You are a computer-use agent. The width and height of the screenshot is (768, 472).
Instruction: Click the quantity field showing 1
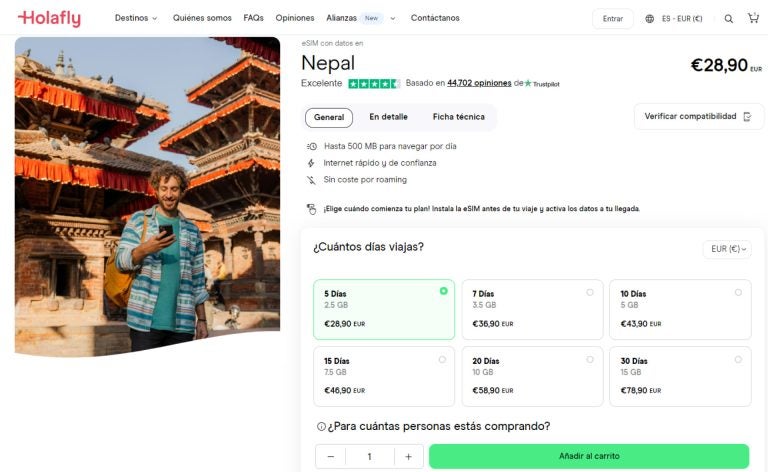[x=369, y=457]
